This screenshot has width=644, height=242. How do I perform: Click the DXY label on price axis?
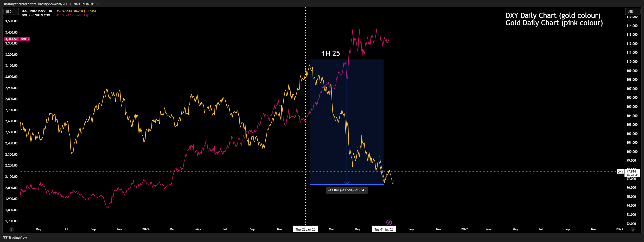pyautogui.click(x=620, y=171)
